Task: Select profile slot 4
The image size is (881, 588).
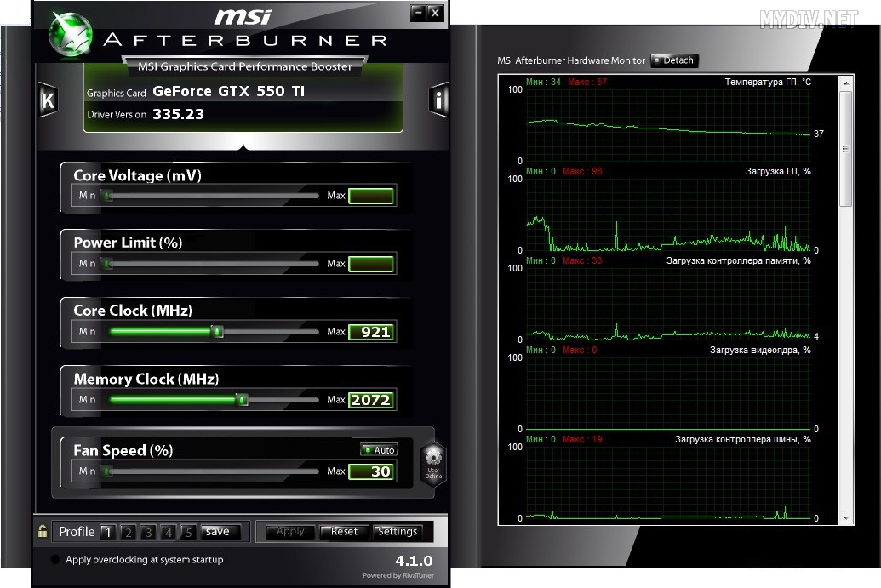Action: pyautogui.click(x=169, y=532)
